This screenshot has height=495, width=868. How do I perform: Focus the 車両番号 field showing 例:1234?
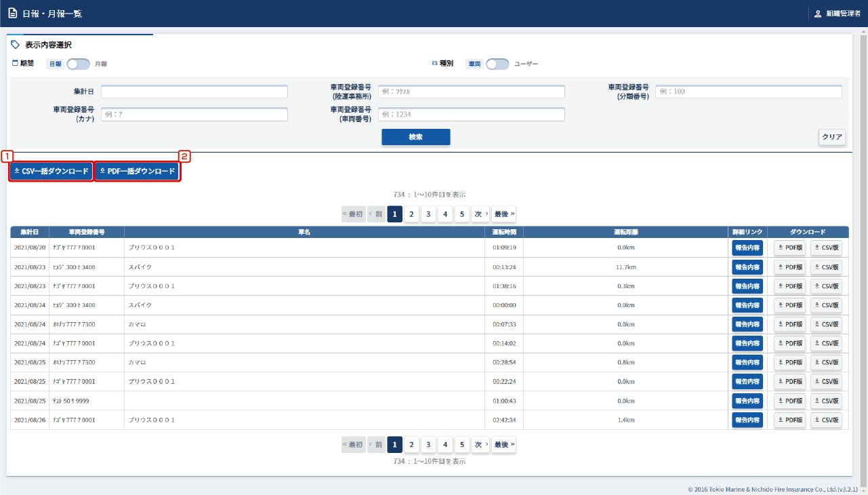471,115
